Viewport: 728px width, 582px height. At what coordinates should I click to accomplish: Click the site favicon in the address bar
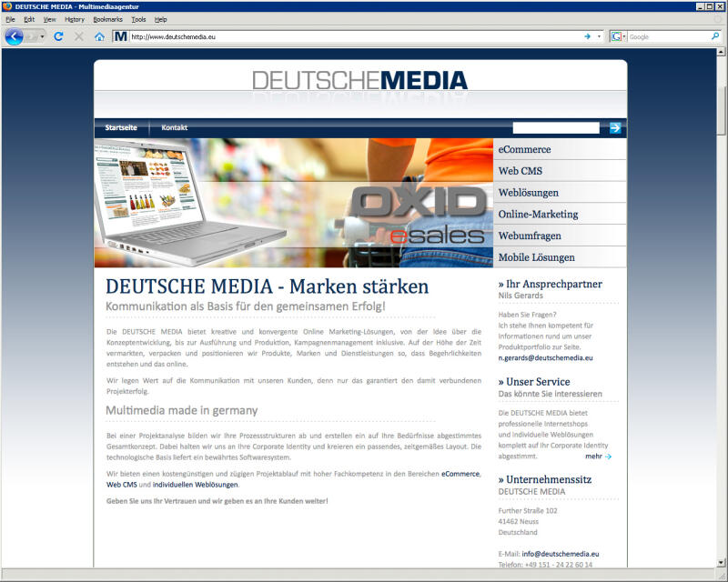[x=119, y=37]
